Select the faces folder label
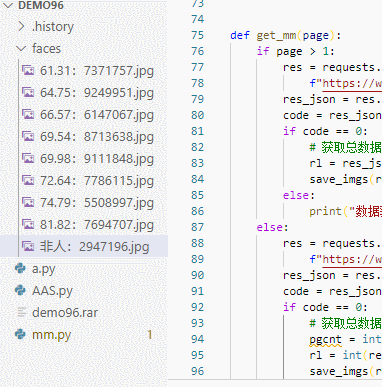The image size is (382, 387). (x=46, y=49)
